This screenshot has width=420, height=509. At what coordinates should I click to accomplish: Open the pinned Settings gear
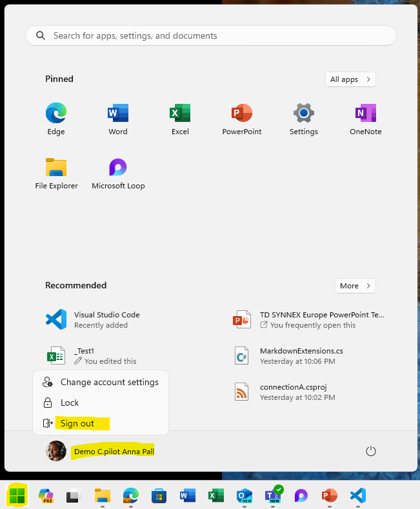point(304,119)
